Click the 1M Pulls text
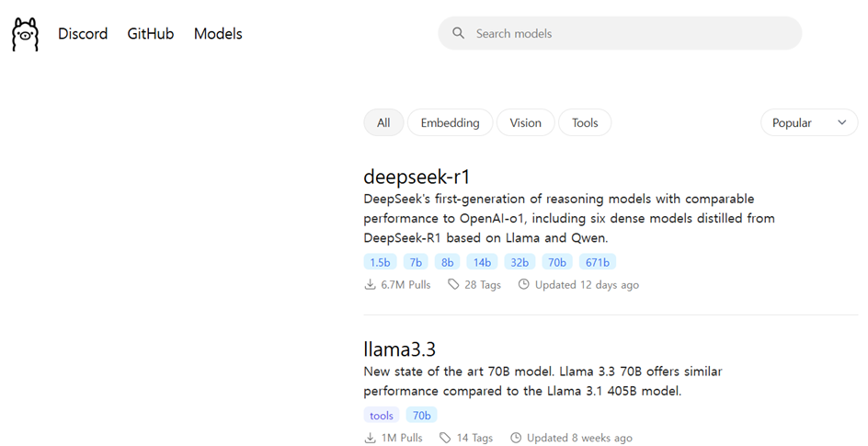The image size is (868, 446). (402, 438)
